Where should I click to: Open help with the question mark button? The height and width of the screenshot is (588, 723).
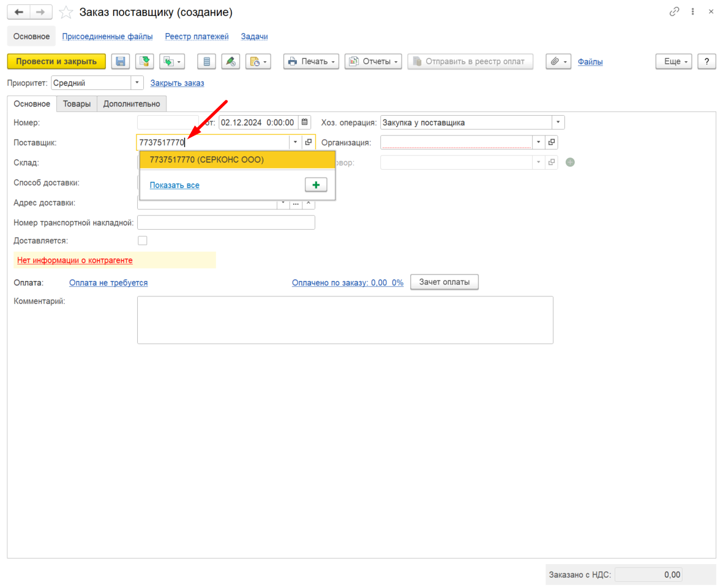pos(707,61)
